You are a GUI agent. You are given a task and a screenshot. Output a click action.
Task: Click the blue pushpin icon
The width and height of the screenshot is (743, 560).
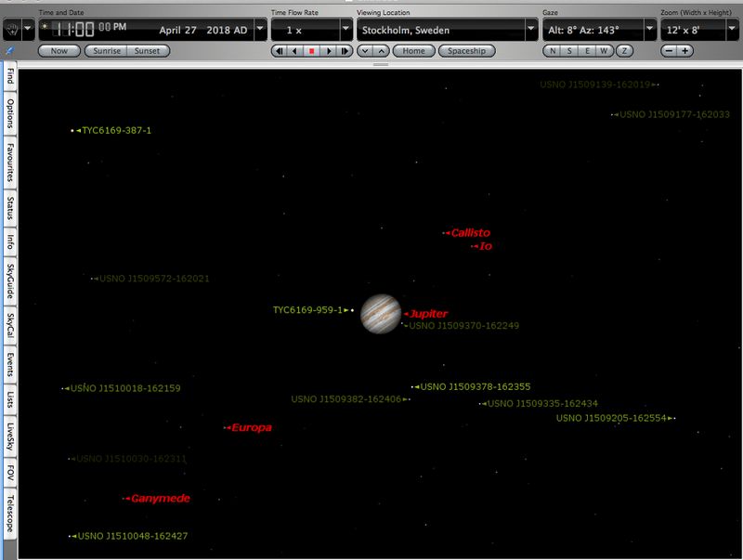[10, 51]
